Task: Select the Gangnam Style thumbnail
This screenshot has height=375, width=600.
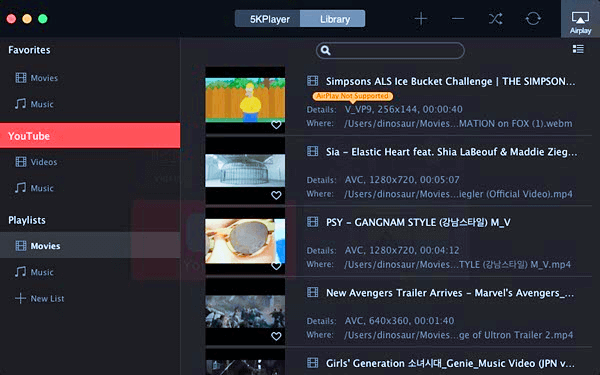Action: pos(245,241)
